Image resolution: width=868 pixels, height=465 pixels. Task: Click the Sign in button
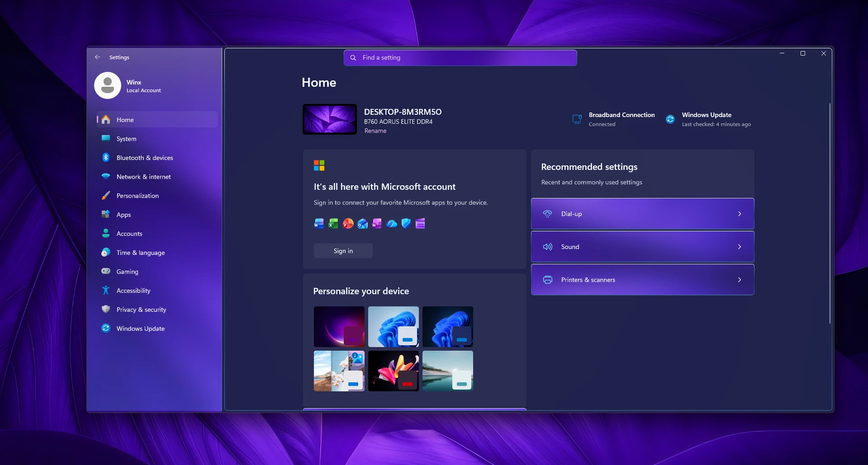[x=343, y=251]
